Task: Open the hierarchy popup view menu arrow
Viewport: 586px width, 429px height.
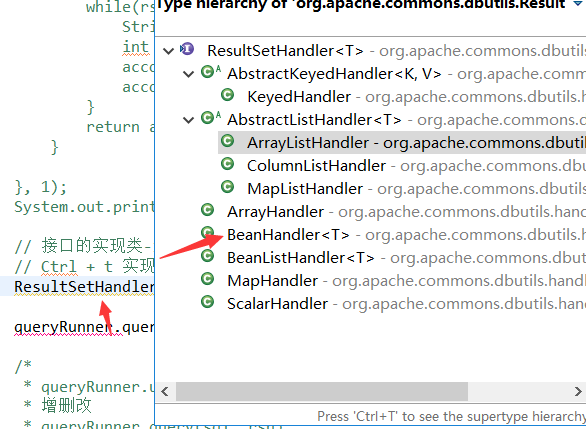Action: (577, 4)
